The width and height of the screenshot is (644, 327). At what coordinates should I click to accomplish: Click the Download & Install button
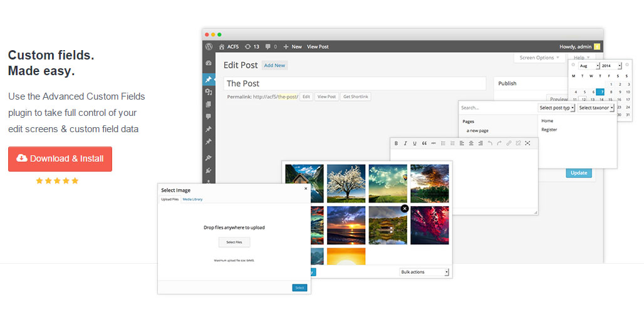[x=60, y=158]
